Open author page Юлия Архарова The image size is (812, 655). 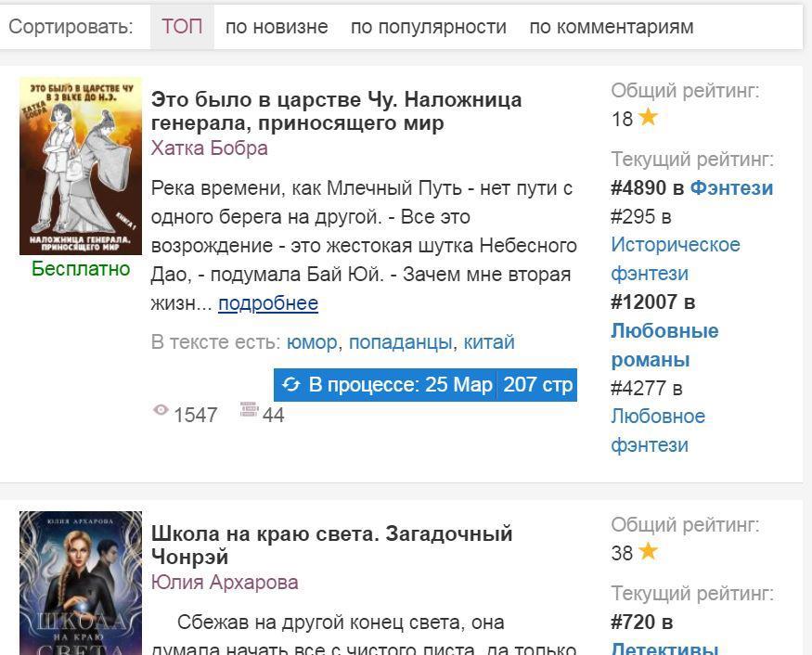click(x=225, y=583)
